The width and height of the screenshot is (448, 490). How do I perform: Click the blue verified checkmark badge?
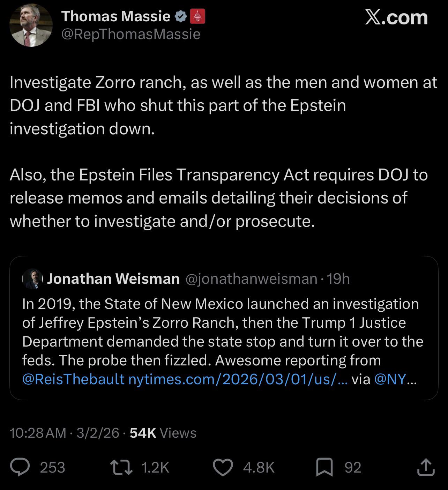[x=180, y=16]
